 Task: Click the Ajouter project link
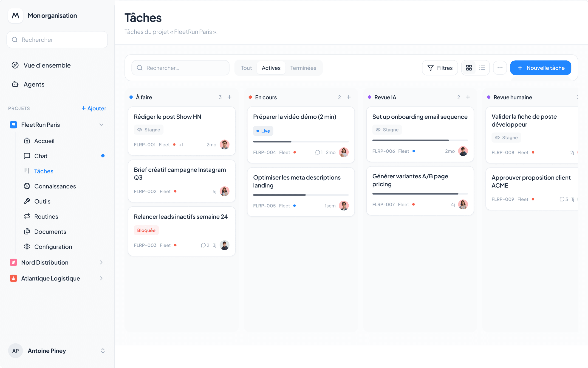click(x=94, y=108)
